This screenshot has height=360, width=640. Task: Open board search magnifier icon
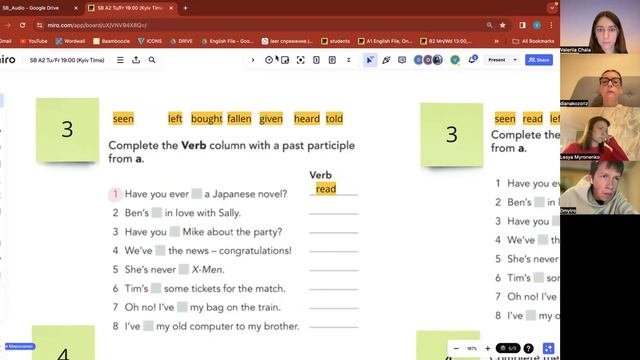click(x=152, y=60)
